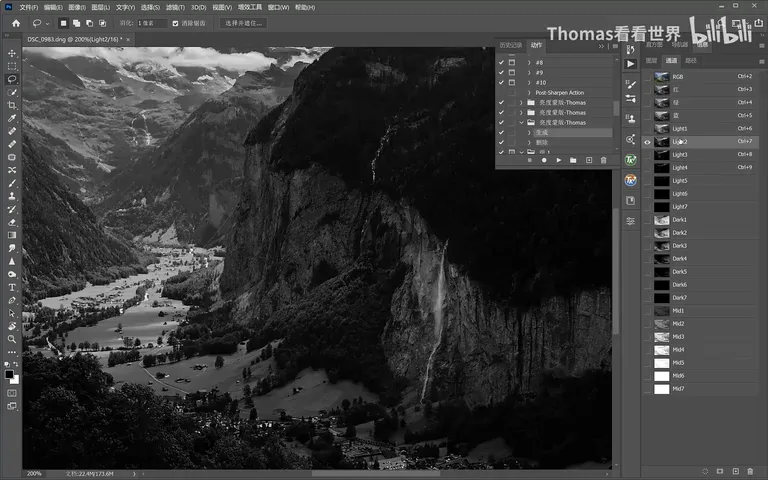Expand action #9 chevron
The height and width of the screenshot is (480, 768).
(529, 72)
